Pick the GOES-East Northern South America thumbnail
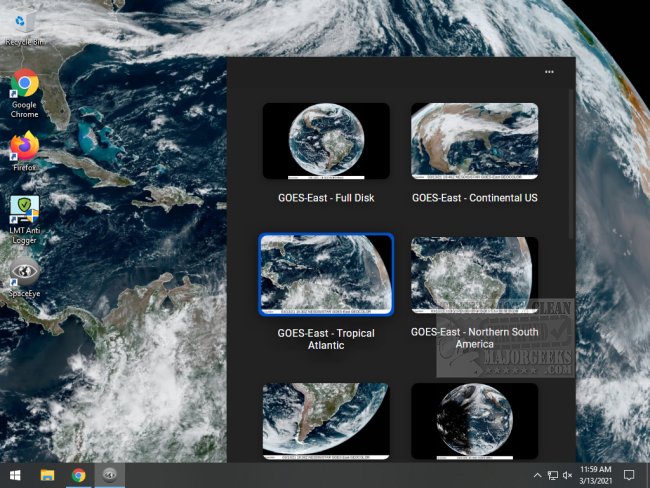 475,275
